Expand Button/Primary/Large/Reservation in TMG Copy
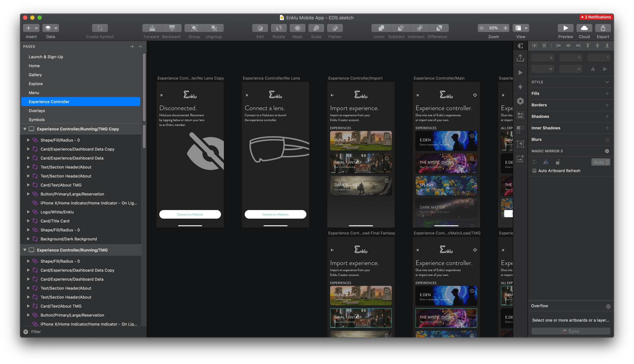 tap(28, 194)
